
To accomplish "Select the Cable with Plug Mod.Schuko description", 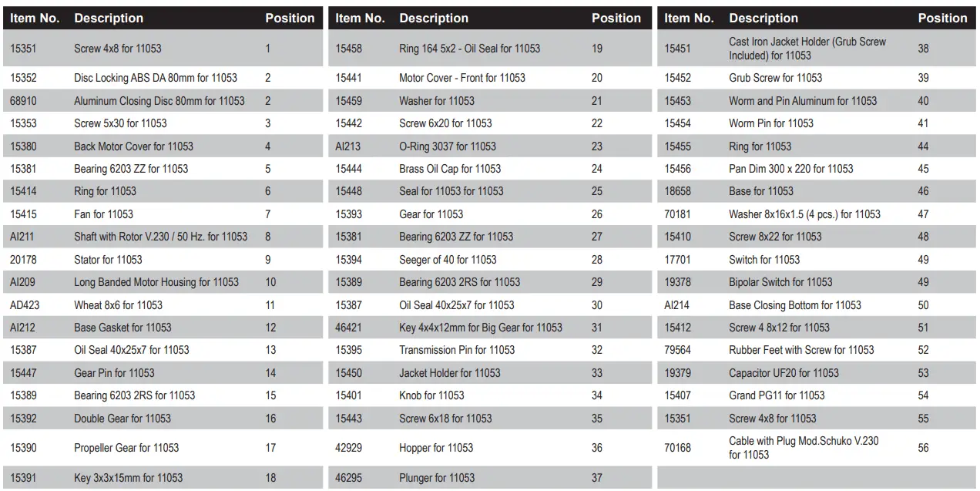I will [803, 448].
